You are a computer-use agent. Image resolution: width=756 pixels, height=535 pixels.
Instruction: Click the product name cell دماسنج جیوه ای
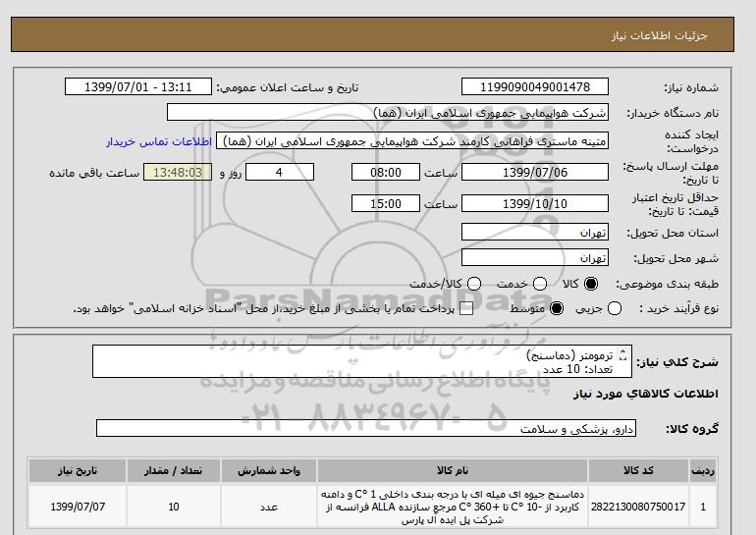453,507
